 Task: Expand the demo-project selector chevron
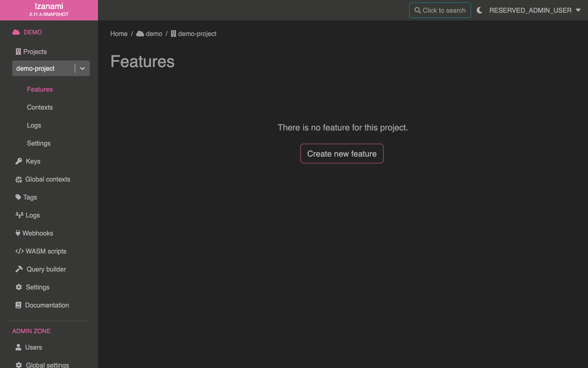82,68
